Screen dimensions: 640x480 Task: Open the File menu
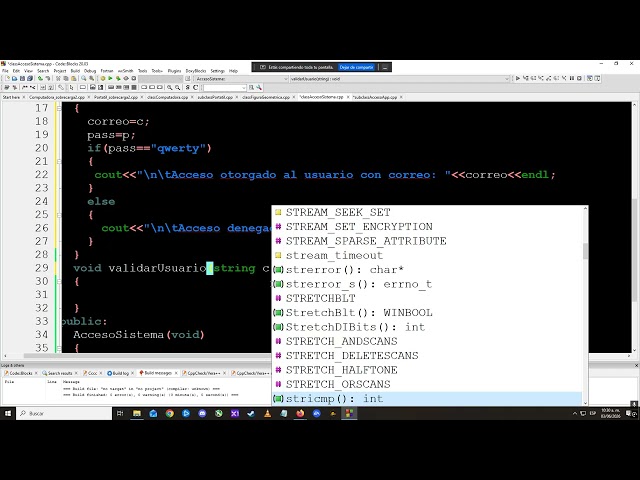coord(5,71)
